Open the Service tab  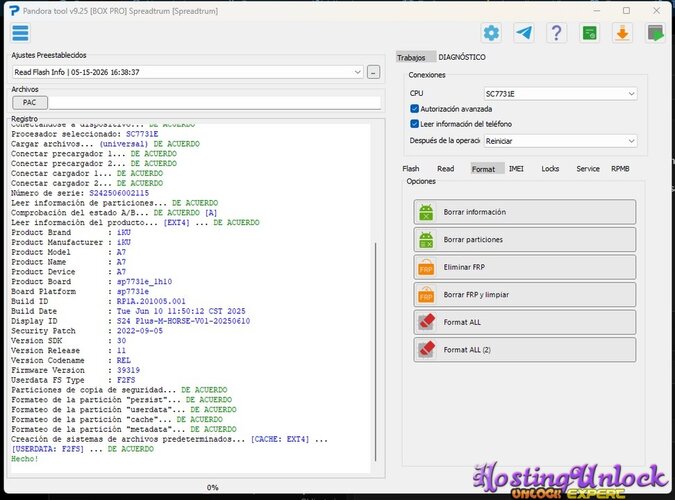tap(588, 169)
